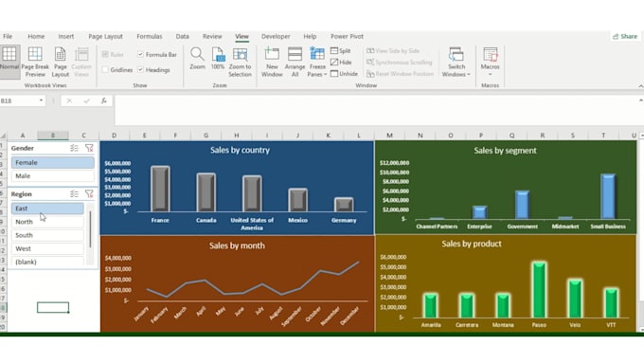Screen dimensions: 644x363
Task: Open the Developer tab
Action: [x=276, y=36]
